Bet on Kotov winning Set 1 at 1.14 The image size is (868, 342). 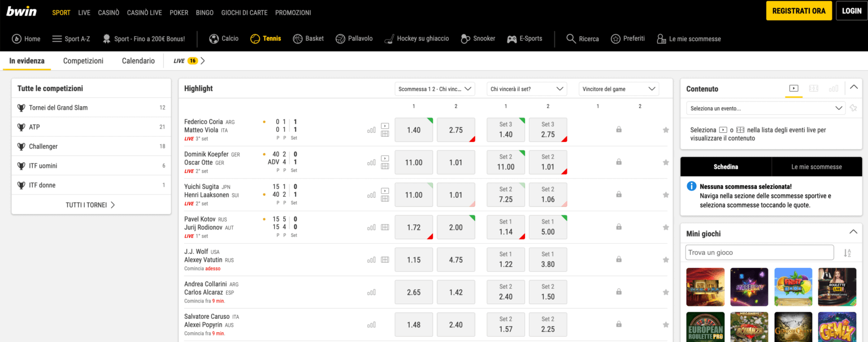click(x=506, y=227)
